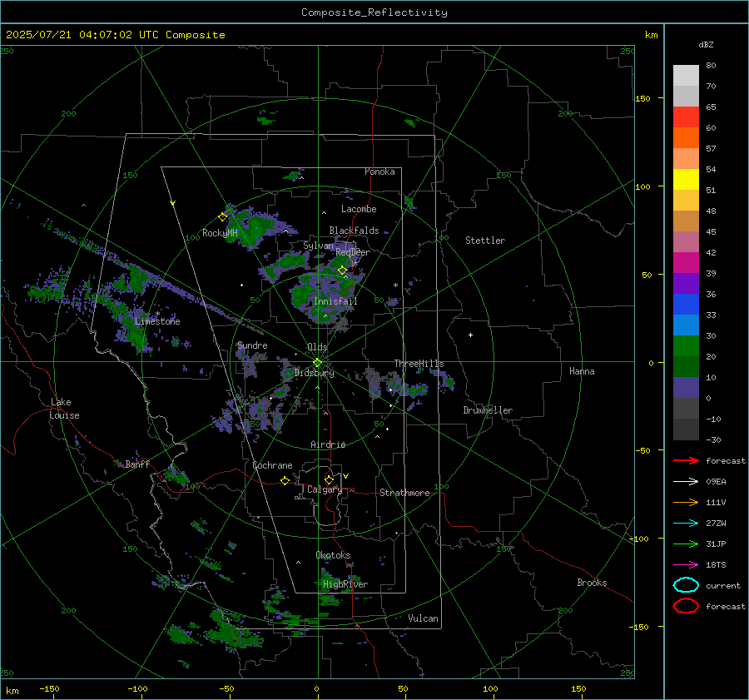Screen dimensions: 749x700
Task: Click the -30 value in dBZ scale
Action: click(x=713, y=439)
